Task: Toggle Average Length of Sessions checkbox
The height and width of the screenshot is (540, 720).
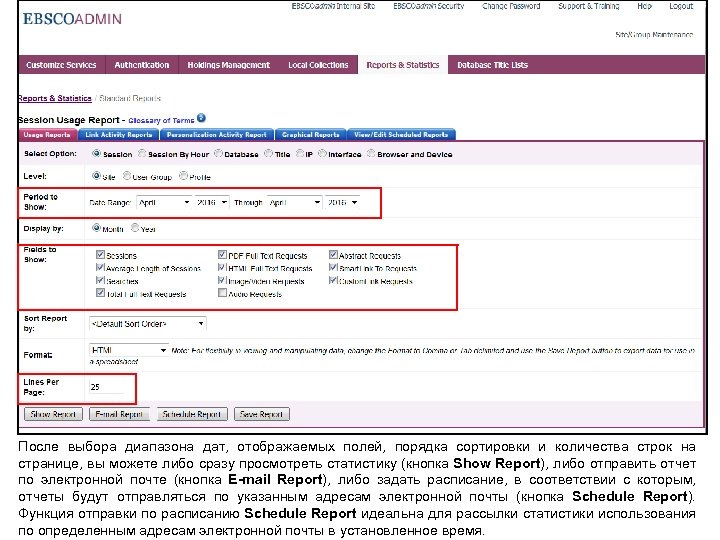Action: pos(100,267)
